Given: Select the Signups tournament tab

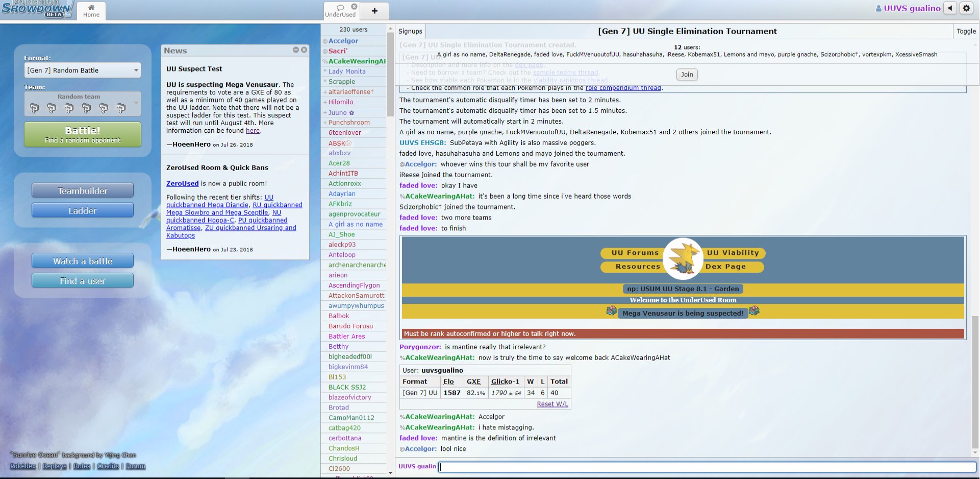Looking at the screenshot, I should [x=410, y=31].
